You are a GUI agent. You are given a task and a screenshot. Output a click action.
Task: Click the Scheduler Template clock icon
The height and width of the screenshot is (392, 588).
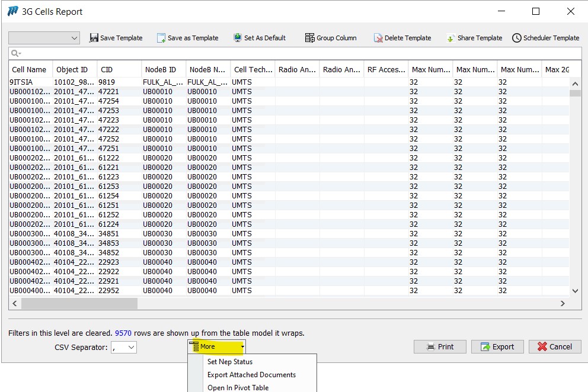coord(517,38)
